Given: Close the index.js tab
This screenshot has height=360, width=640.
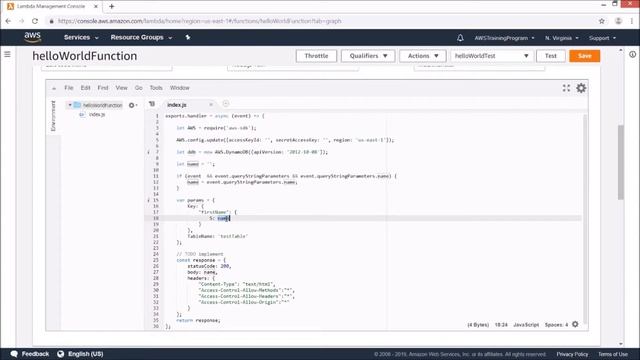Looking at the screenshot, I should [x=211, y=105].
